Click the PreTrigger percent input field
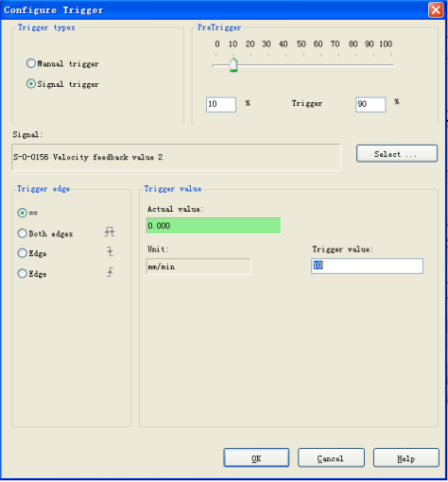 click(221, 104)
